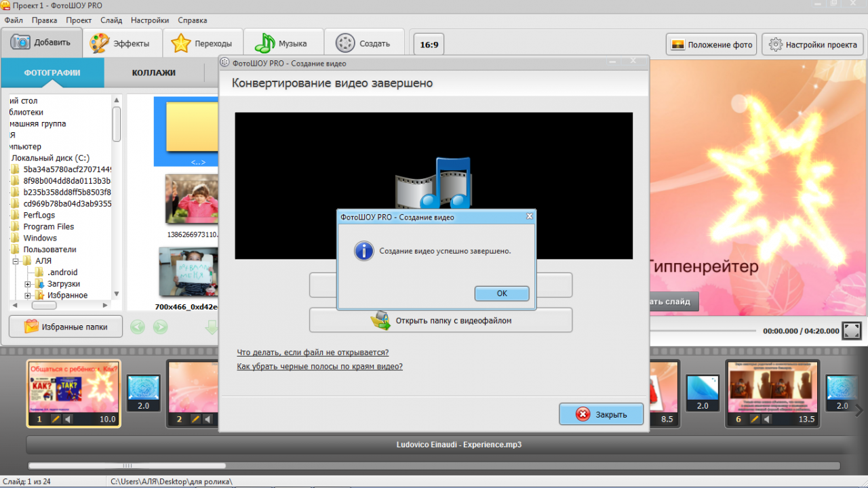Open the Настройки menu
The image size is (868, 488).
pyautogui.click(x=150, y=20)
